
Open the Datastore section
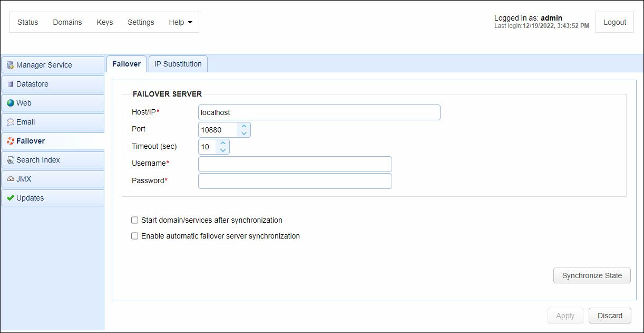(53, 84)
